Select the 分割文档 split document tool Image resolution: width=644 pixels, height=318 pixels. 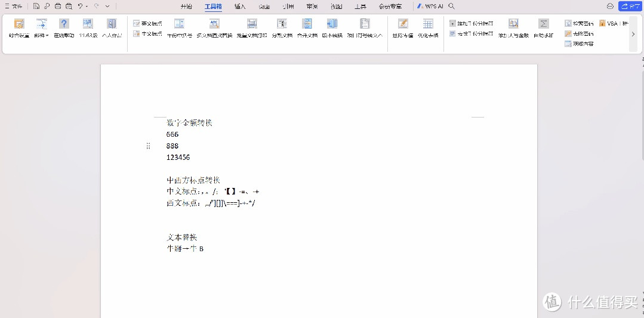(282, 25)
